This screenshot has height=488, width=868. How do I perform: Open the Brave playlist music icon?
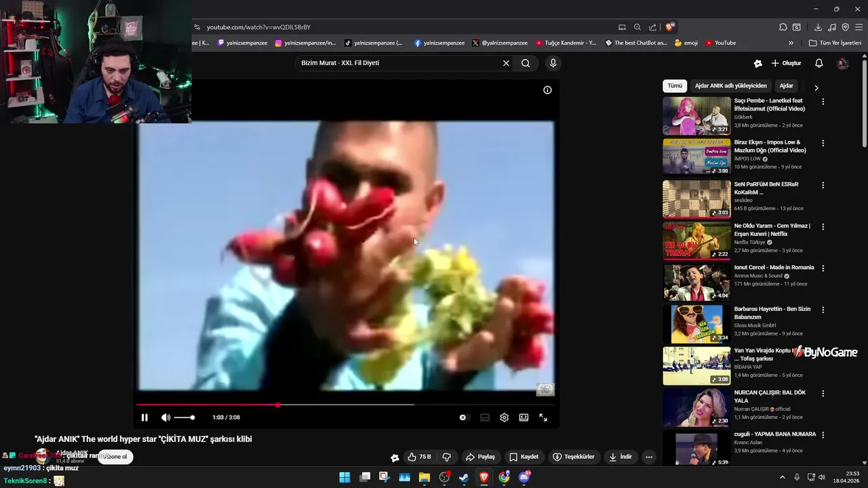(832, 27)
